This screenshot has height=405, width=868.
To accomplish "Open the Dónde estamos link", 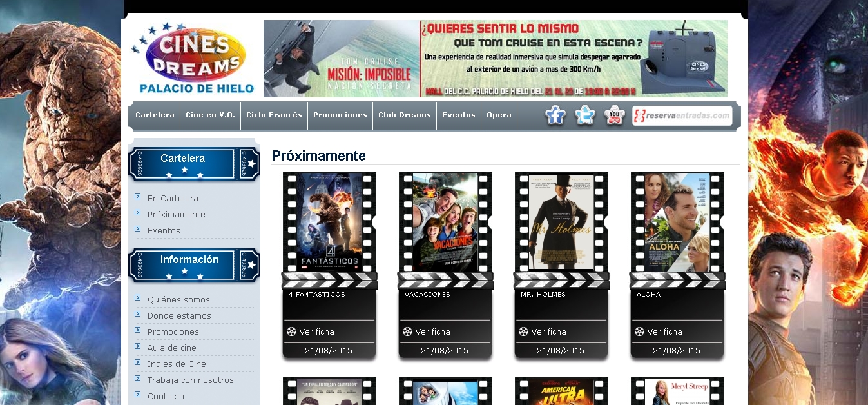I will 179,315.
